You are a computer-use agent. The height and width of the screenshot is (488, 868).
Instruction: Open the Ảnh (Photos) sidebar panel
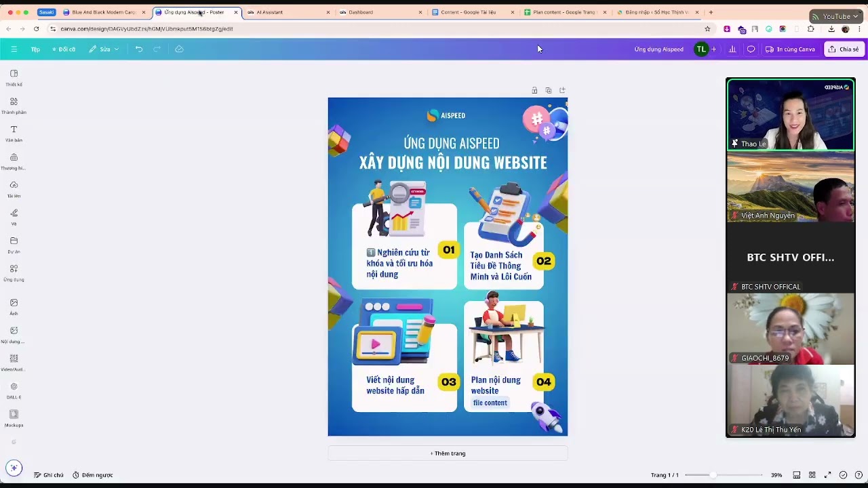[14, 307]
